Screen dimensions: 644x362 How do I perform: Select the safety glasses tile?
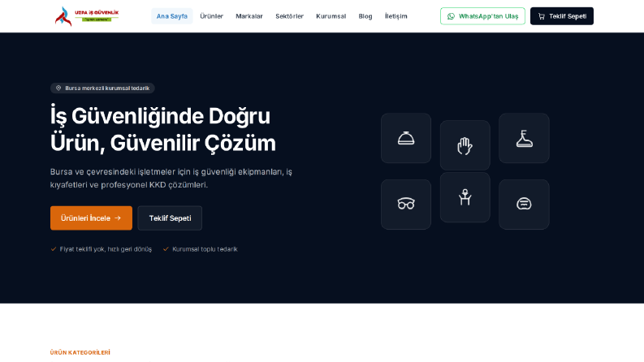coord(406,204)
